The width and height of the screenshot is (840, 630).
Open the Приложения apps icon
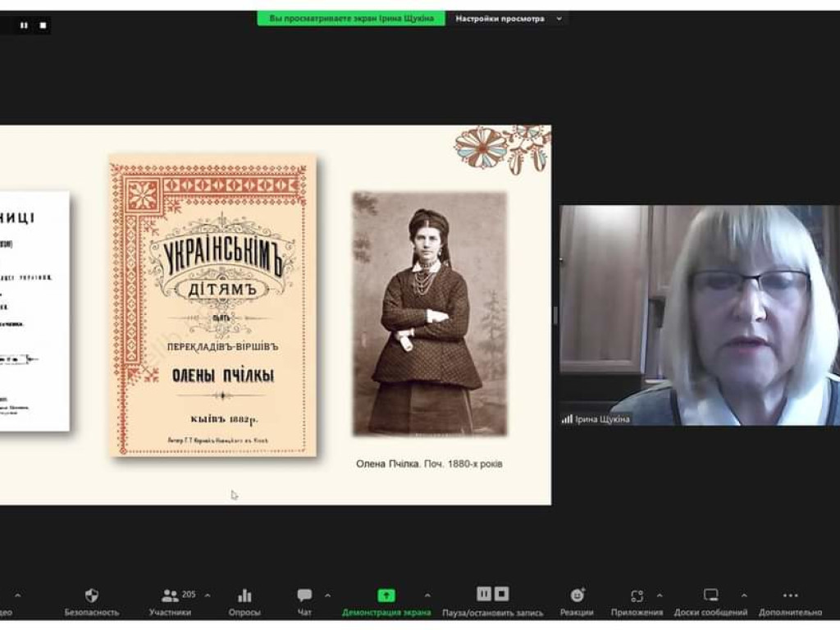pyautogui.click(x=637, y=596)
